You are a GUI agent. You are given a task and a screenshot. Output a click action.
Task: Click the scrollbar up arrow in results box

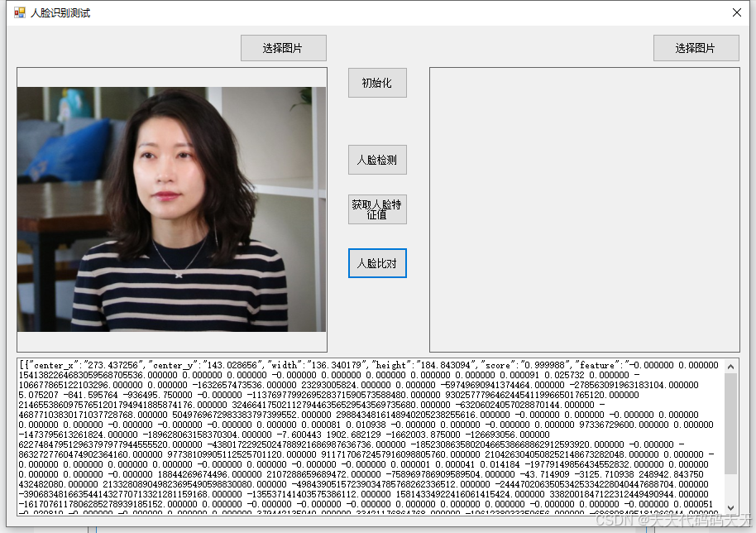click(x=730, y=367)
